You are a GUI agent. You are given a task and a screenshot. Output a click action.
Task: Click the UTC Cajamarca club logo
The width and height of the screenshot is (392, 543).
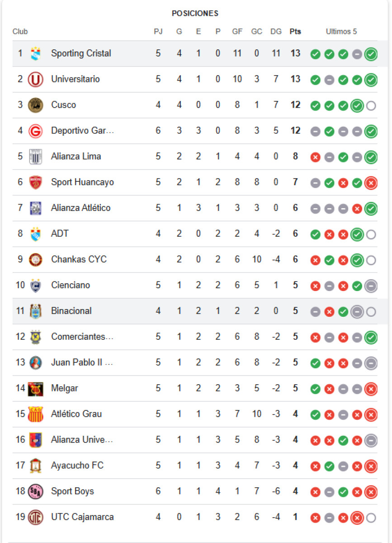tap(35, 517)
